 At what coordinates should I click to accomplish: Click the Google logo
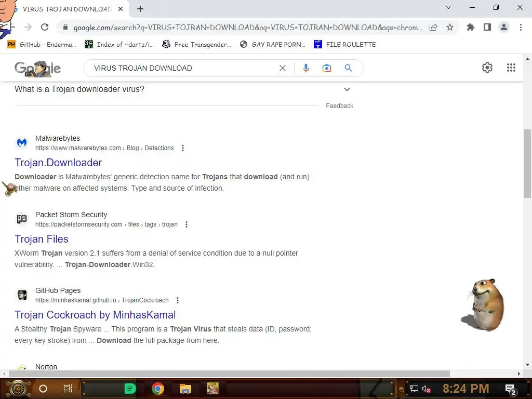click(37, 69)
